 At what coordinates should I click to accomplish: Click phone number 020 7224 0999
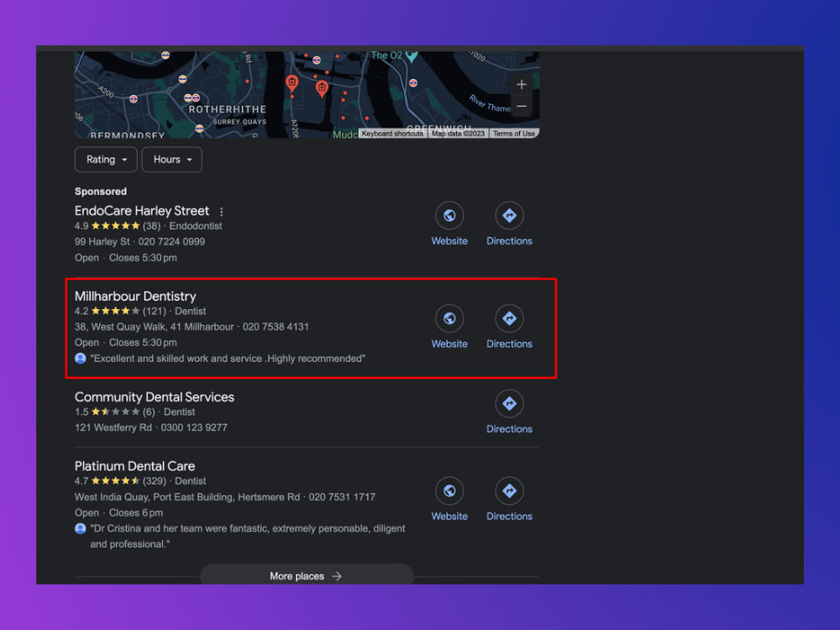[x=171, y=242]
